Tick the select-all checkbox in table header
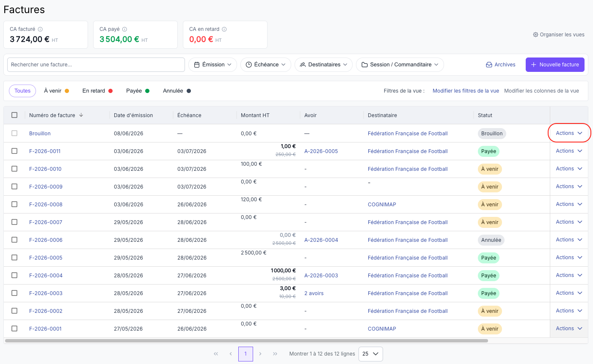The image size is (593, 364). pos(14,115)
